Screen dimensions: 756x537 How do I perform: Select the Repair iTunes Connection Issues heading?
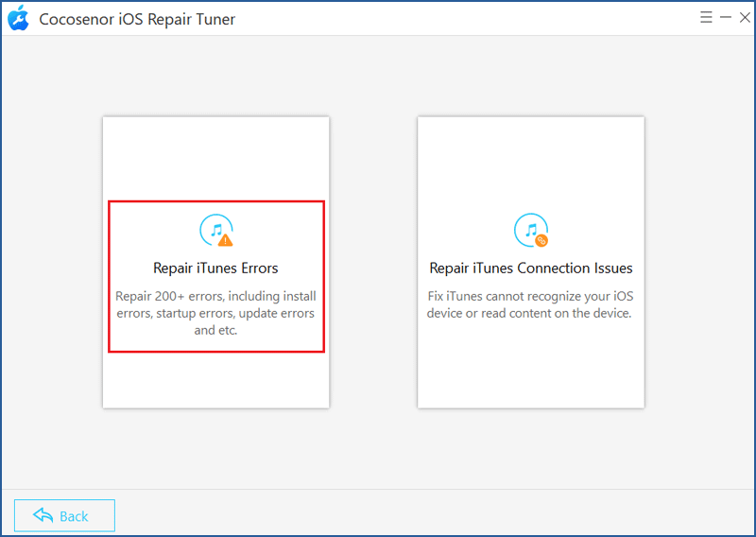coord(531,268)
